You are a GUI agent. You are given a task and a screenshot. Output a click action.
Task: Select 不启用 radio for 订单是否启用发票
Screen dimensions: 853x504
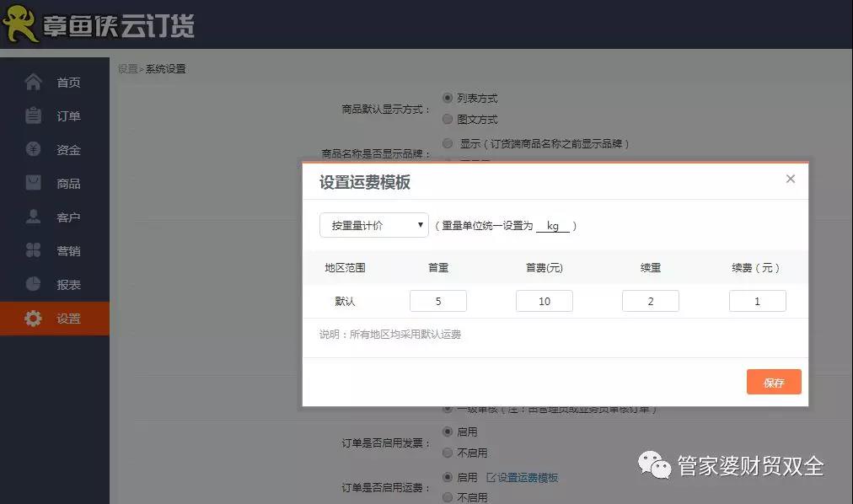[448, 453]
